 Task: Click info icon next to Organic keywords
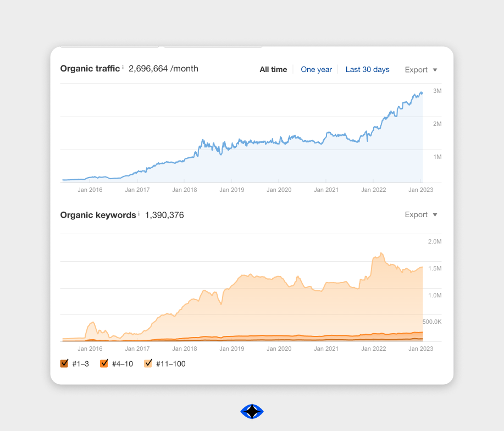[x=139, y=213]
